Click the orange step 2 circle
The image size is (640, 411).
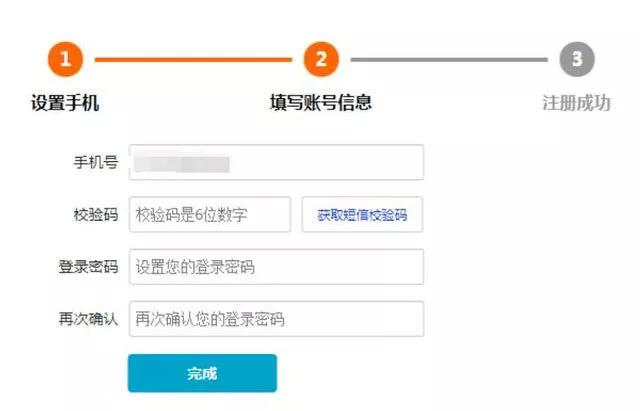pyautogui.click(x=320, y=59)
